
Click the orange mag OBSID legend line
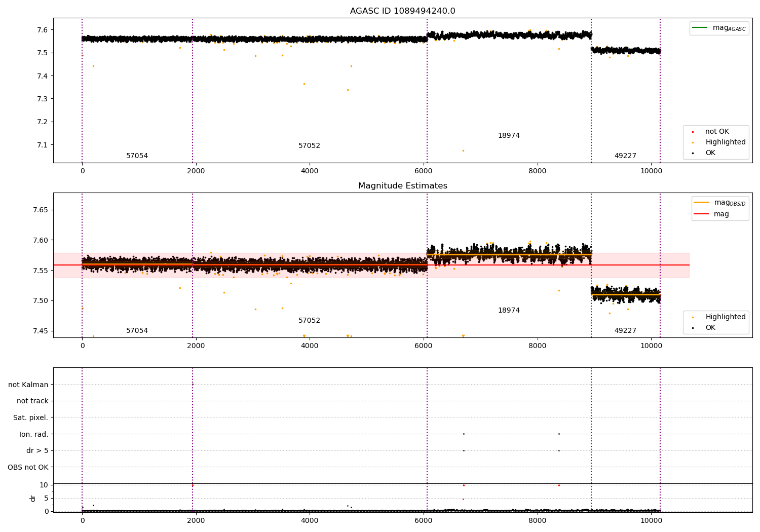[x=702, y=203]
